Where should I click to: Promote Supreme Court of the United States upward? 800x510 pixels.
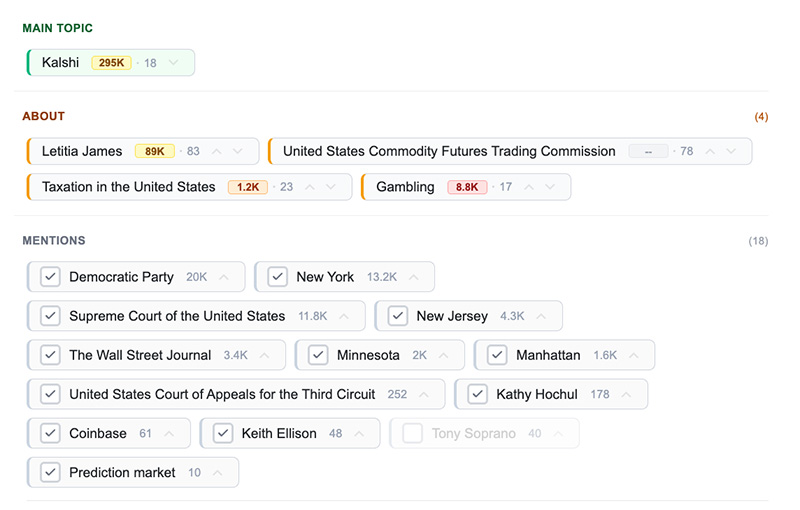[x=344, y=316]
